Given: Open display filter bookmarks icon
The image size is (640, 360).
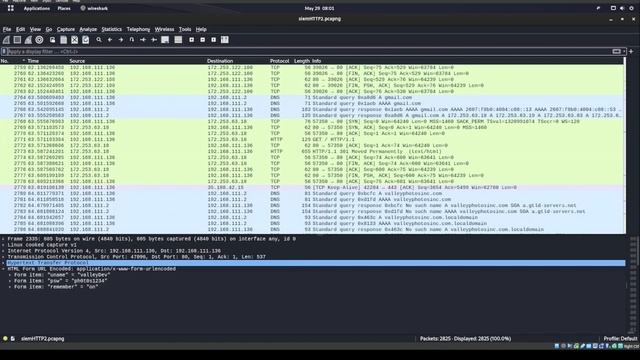Looking at the screenshot, I should pos(4,51).
